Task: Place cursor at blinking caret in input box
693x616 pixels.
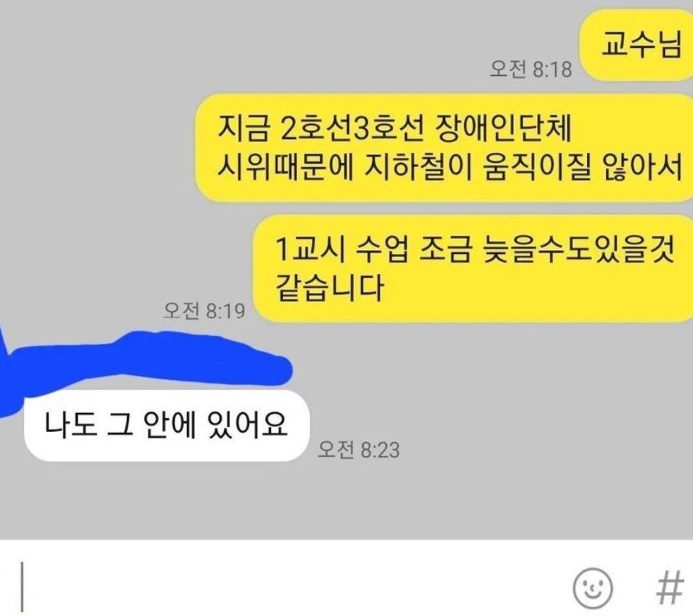Action: tap(22, 587)
